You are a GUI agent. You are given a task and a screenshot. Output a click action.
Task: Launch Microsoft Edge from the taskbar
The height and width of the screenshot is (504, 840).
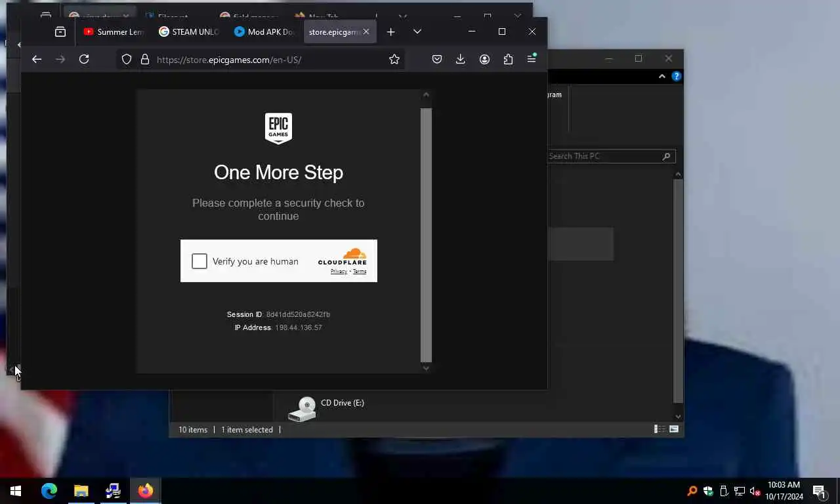pyautogui.click(x=49, y=491)
